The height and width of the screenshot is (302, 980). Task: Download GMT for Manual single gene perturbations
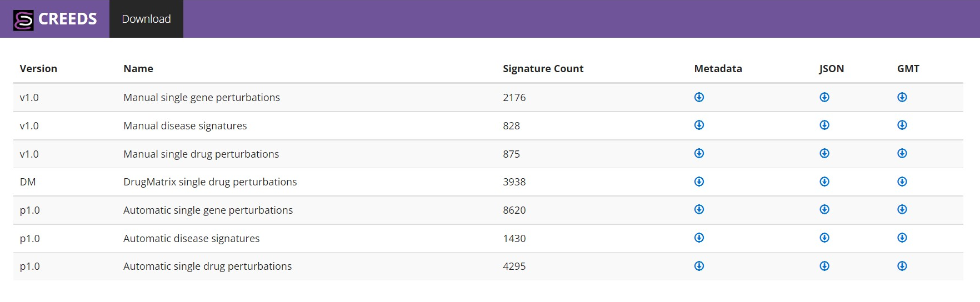(902, 97)
